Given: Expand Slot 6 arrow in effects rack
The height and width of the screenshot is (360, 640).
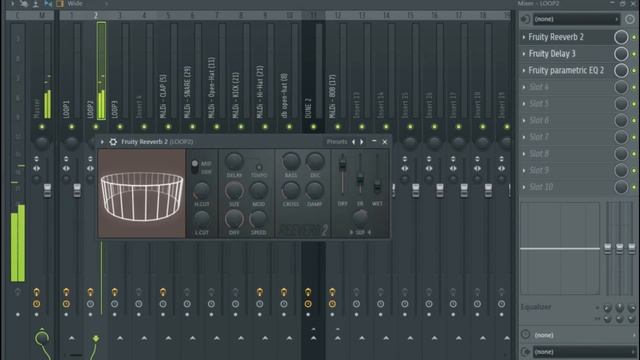Looking at the screenshot, I should pyautogui.click(x=524, y=120).
